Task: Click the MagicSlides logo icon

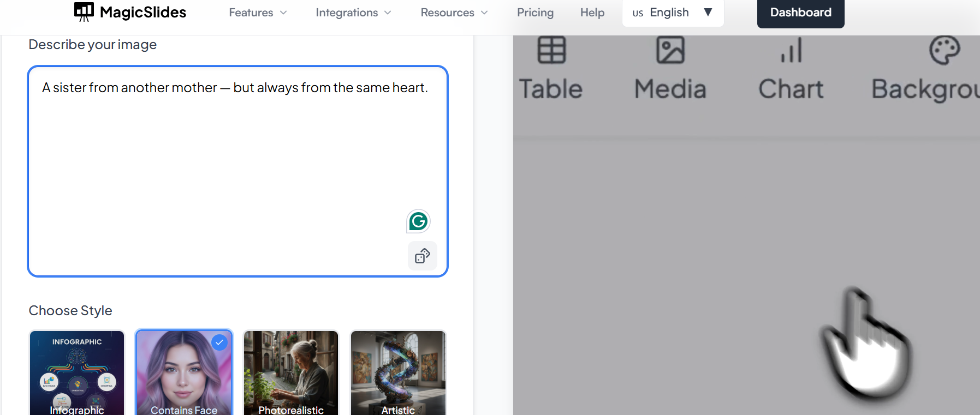Action: [84, 11]
